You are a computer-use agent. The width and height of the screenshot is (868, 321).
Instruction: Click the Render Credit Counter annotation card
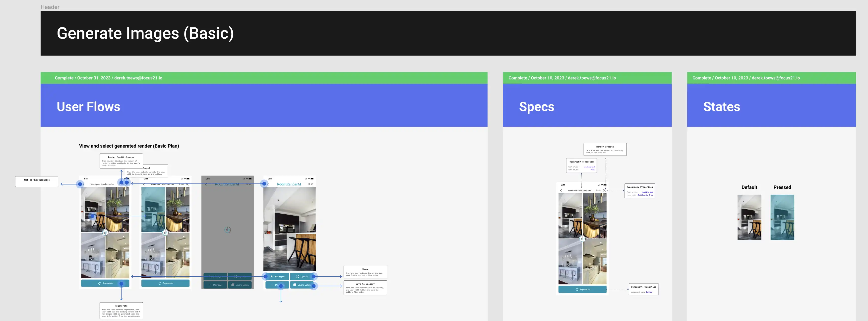(121, 161)
